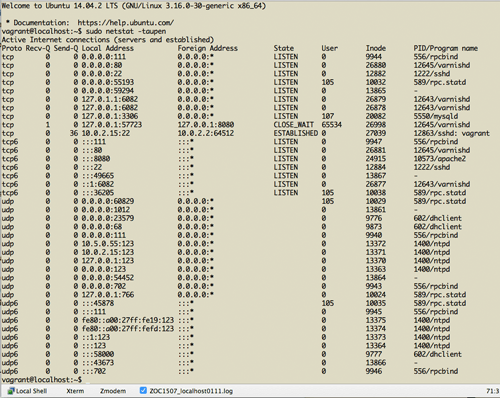Click local address 0.0.0.0:55193
The image size is (500, 398).
[108, 82]
